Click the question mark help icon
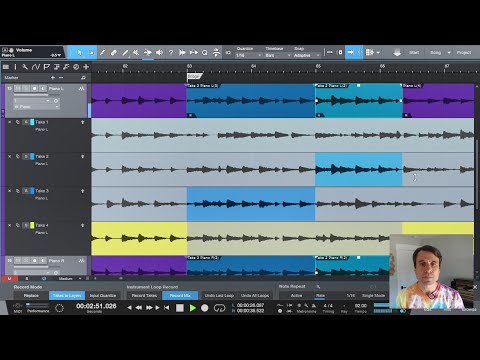 tap(171, 53)
